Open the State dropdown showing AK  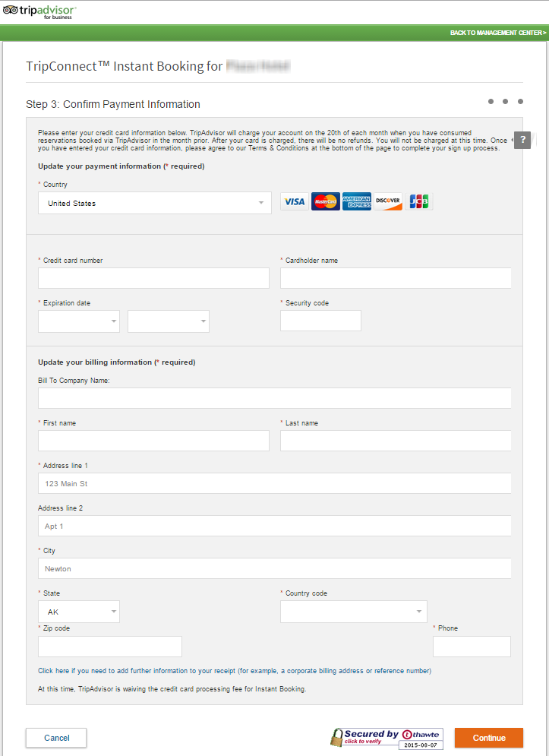point(79,612)
